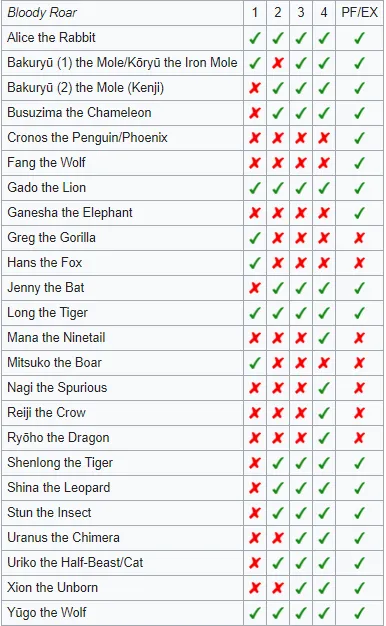
Task: Click Greg the Gorilla PF/EX red X
Action: (x=359, y=238)
